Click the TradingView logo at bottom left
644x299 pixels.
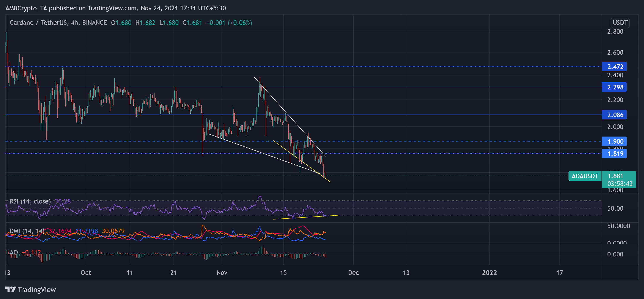pos(30,289)
